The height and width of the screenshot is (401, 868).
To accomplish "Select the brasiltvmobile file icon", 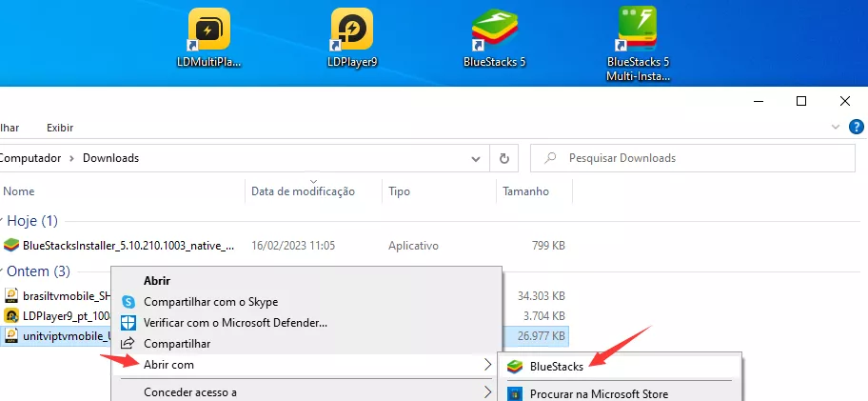I will (12, 295).
